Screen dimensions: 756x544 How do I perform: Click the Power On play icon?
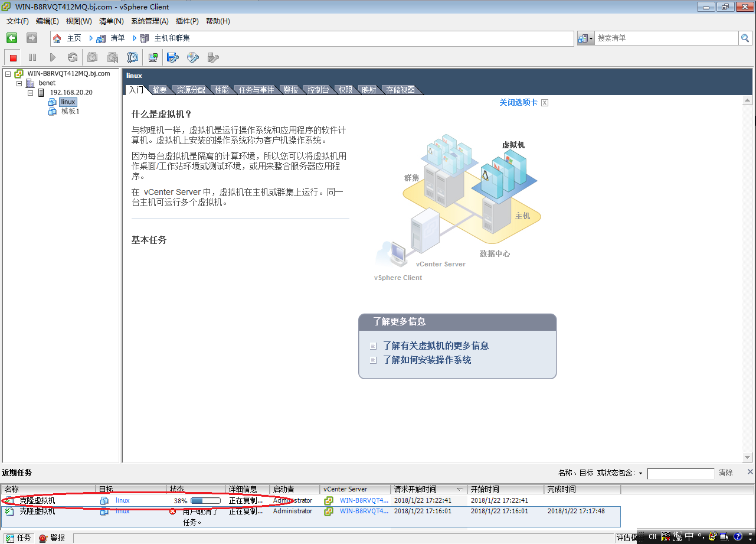pos(53,57)
